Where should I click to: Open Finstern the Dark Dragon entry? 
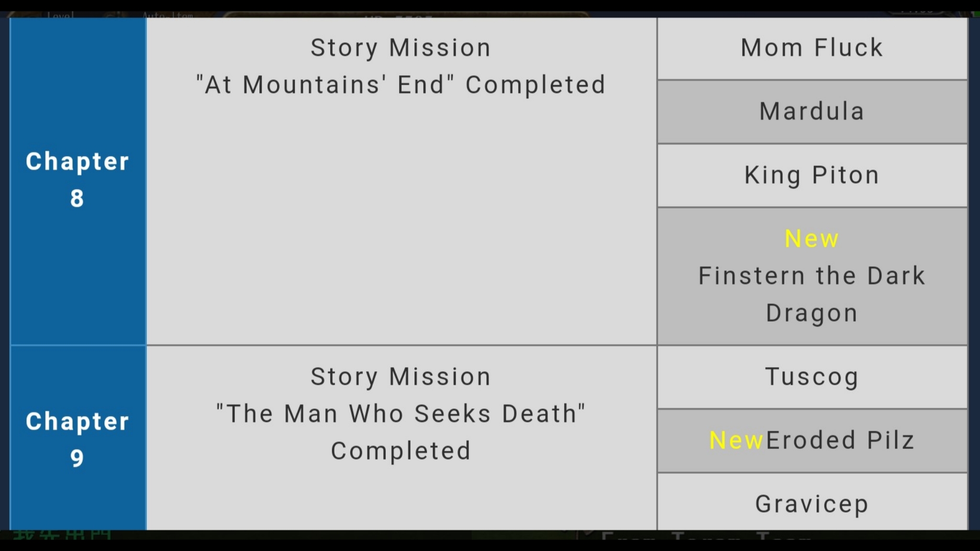[x=812, y=276]
